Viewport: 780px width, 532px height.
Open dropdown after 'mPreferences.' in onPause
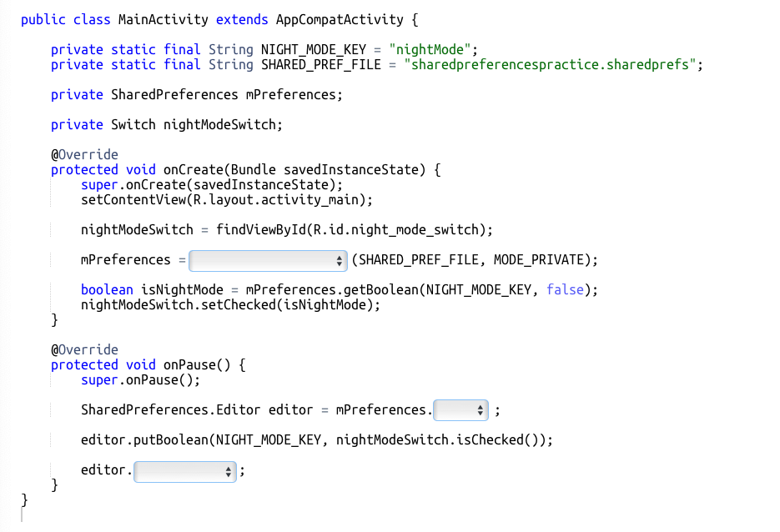tap(460, 410)
